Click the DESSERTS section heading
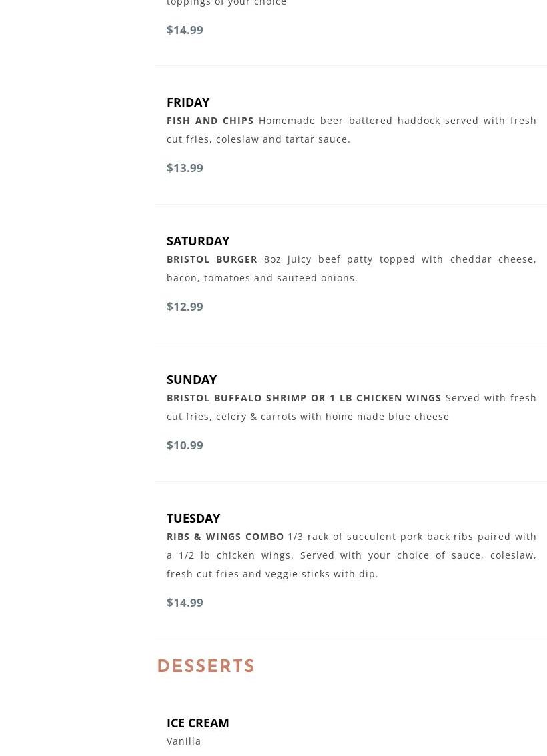The width and height of the screenshot is (547, 756). (206, 666)
